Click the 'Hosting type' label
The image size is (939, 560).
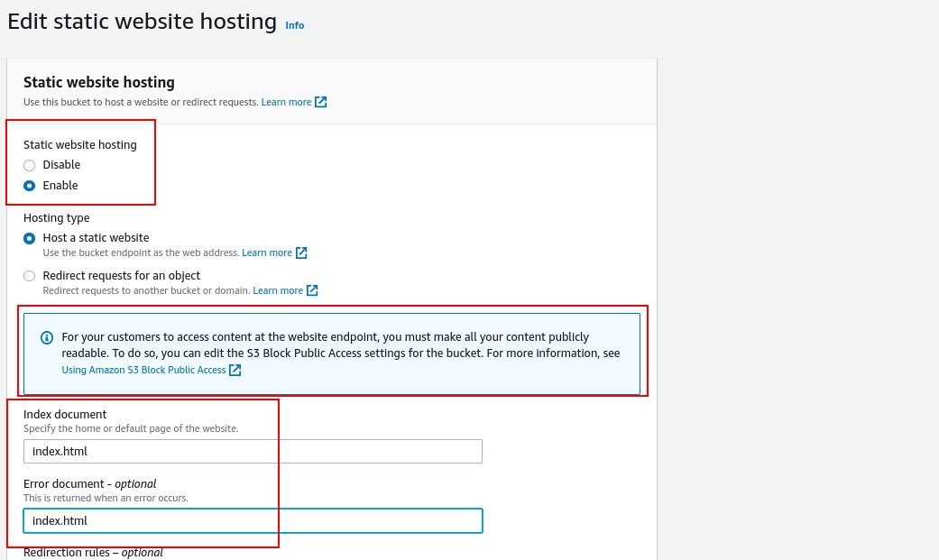pyautogui.click(x=56, y=218)
